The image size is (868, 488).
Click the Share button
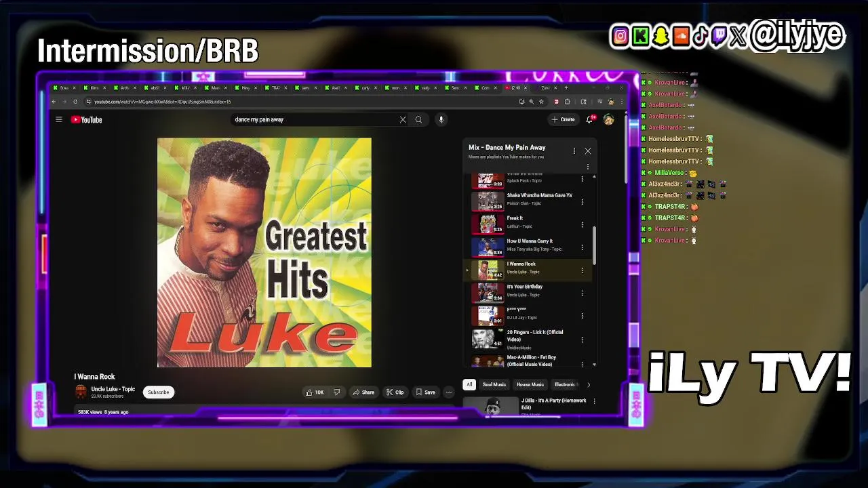[x=363, y=392]
